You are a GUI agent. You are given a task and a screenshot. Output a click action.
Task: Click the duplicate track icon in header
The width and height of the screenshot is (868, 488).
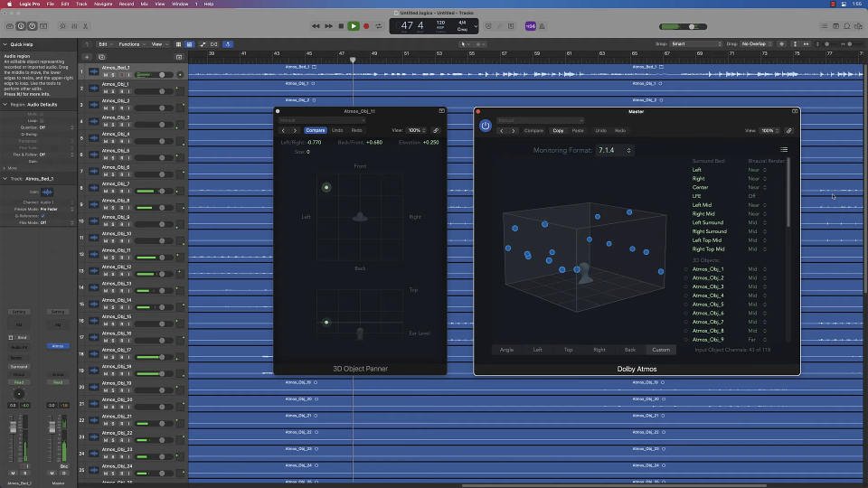click(x=102, y=56)
